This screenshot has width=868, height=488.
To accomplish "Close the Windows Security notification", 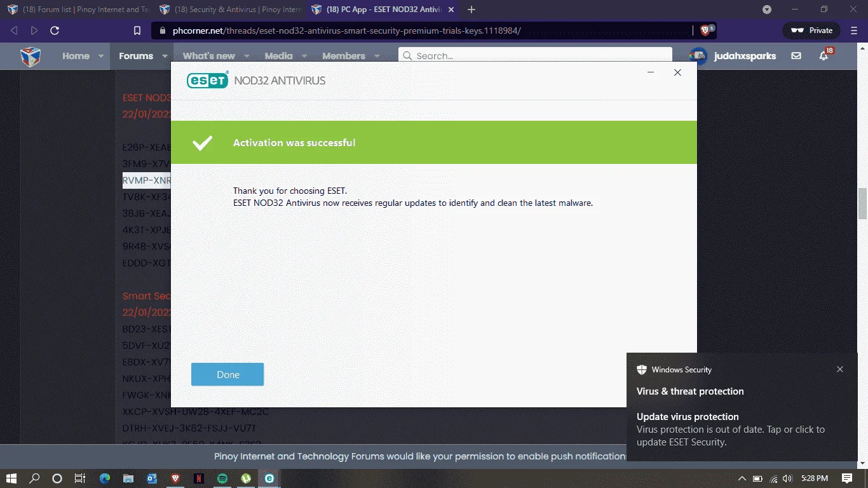I will [840, 369].
